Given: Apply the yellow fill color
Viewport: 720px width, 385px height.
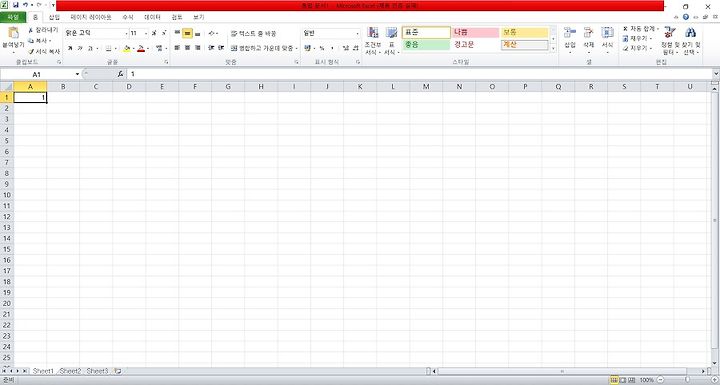Looking at the screenshot, I should (127, 48).
